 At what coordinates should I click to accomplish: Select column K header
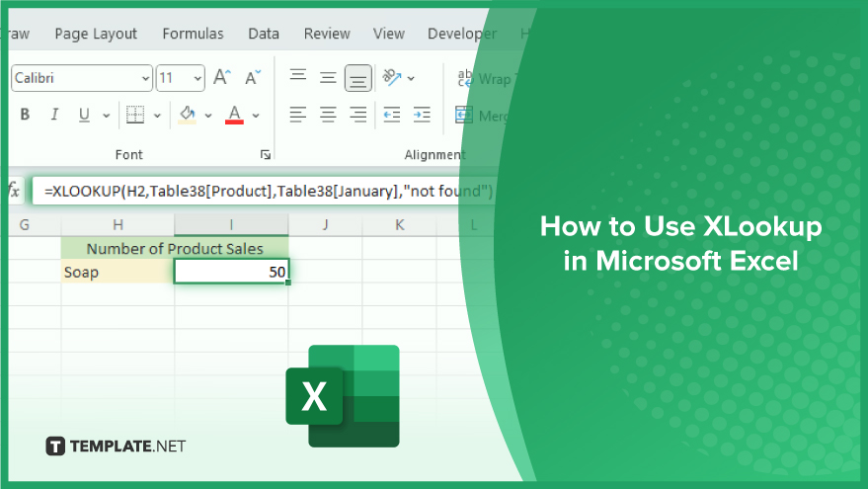[400, 225]
